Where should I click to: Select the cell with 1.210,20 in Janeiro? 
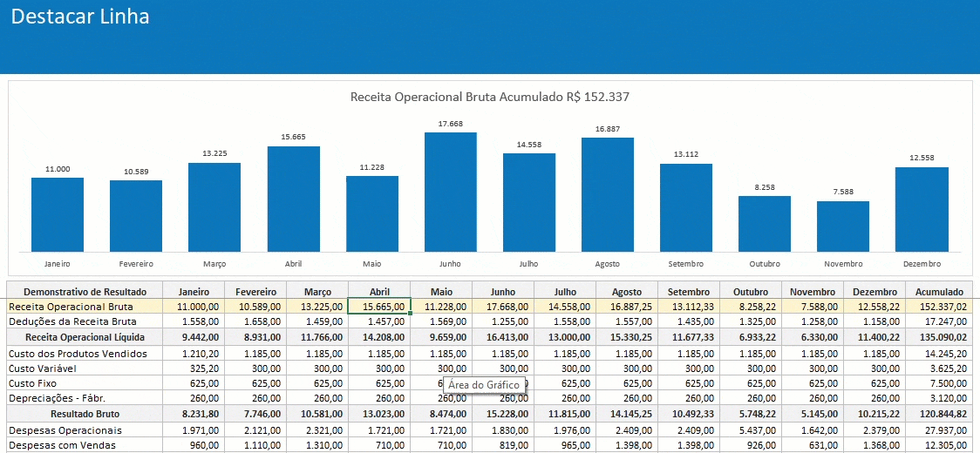194,354
